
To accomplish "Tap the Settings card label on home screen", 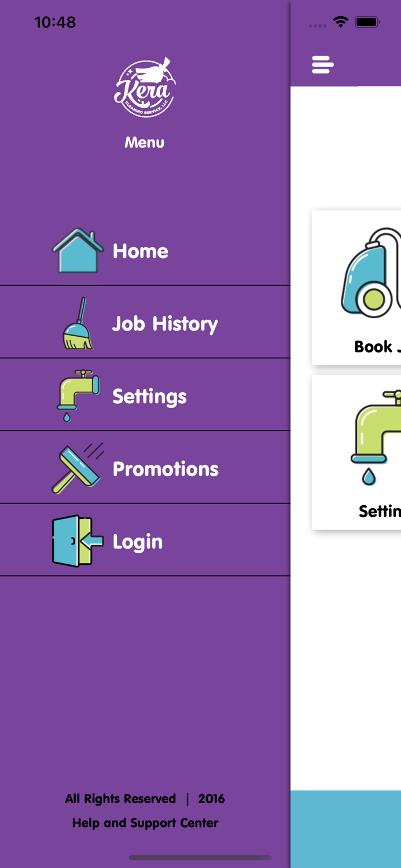I will coord(379,511).
